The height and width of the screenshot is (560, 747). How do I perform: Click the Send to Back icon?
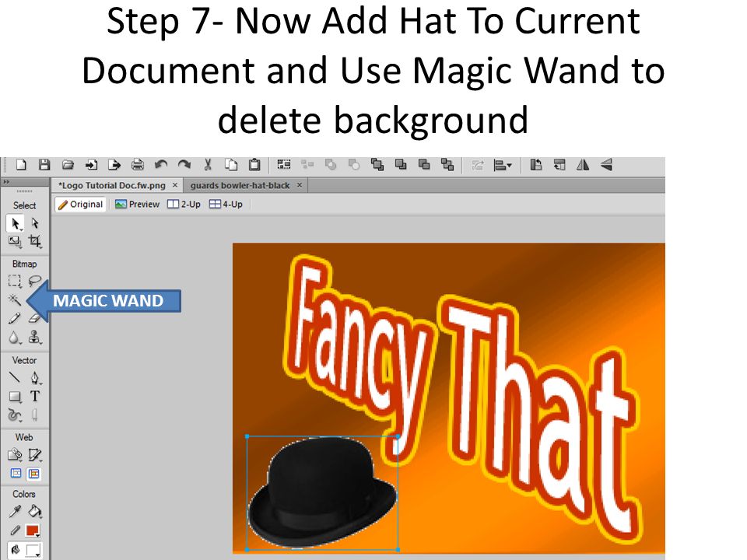447,165
